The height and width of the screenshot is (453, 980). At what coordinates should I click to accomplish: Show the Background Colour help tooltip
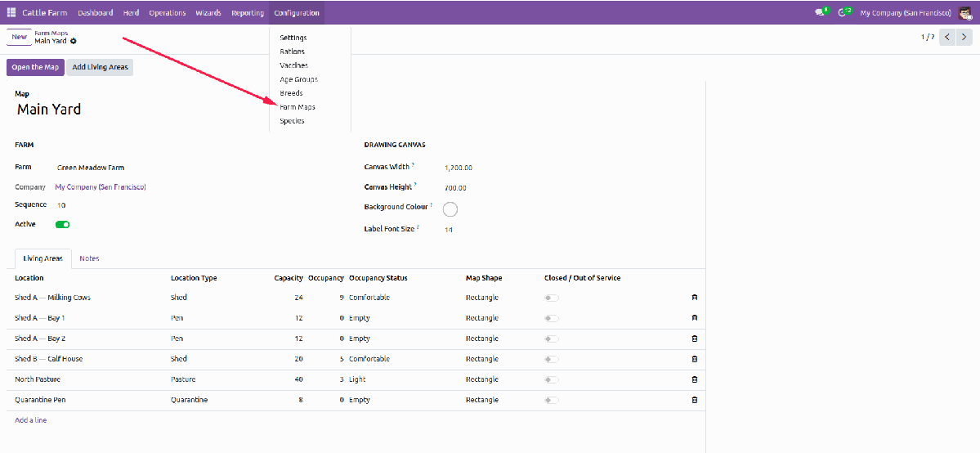tap(432, 204)
